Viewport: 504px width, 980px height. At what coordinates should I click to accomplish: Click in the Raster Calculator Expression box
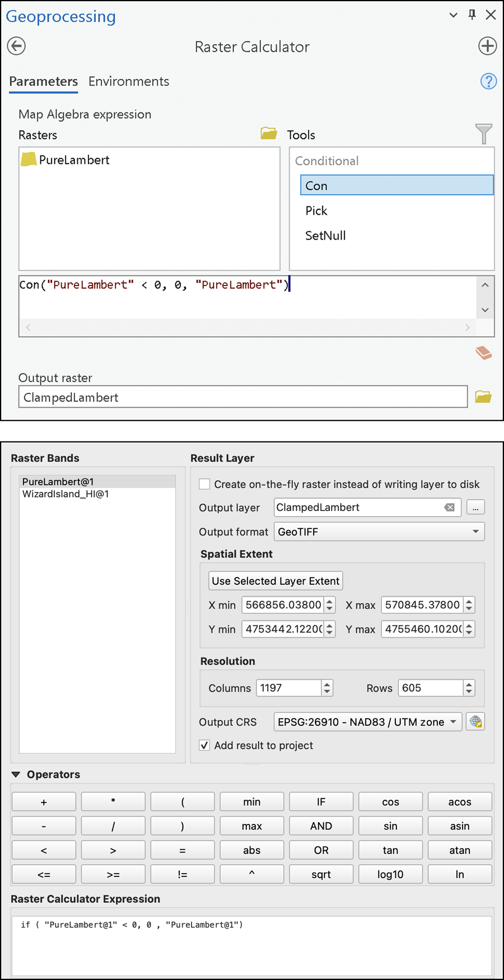[252, 946]
